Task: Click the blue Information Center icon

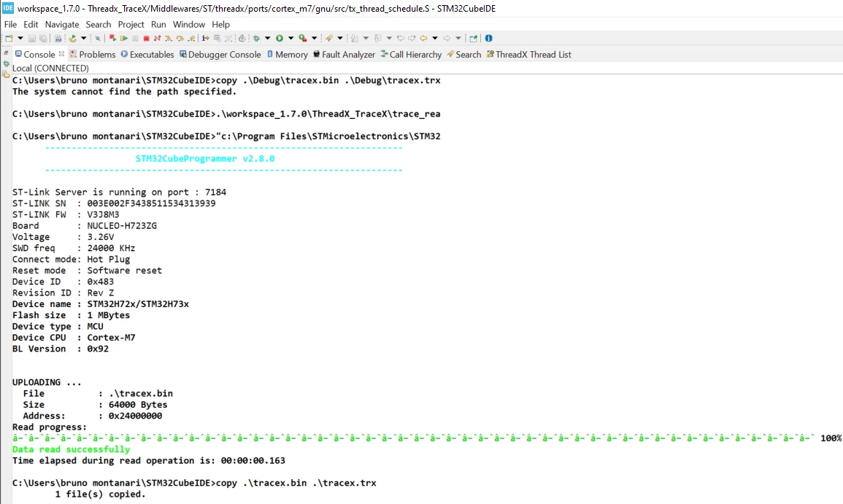Action: pos(488,38)
